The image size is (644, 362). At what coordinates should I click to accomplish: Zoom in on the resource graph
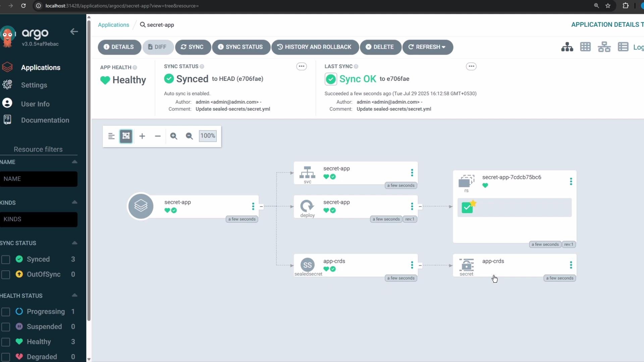pos(174,136)
